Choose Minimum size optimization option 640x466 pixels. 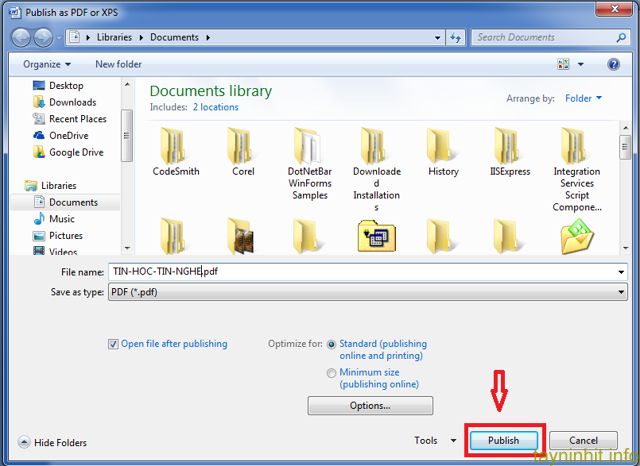332,372
